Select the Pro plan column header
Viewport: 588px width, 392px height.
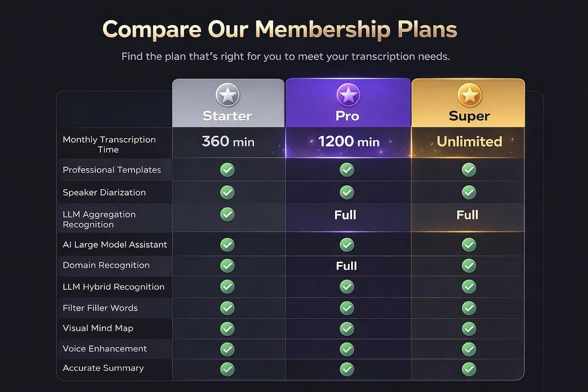tap(347, 116)
